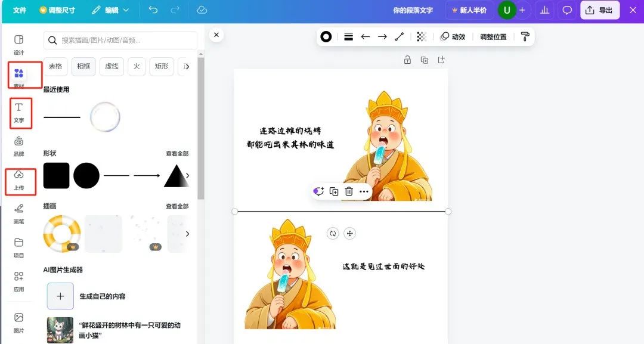
Task: Click the 新人半价 promo button
Action: coord(469,10)
